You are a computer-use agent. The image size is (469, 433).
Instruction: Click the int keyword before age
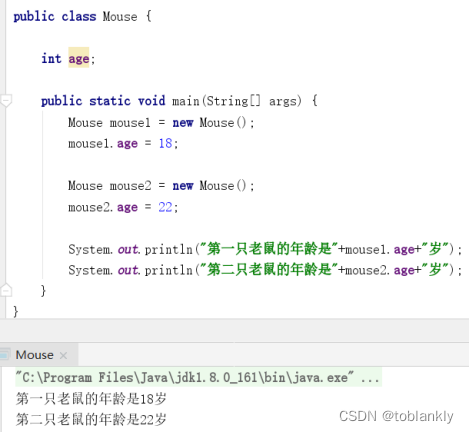pyautogui.click(x=51, y=59)
